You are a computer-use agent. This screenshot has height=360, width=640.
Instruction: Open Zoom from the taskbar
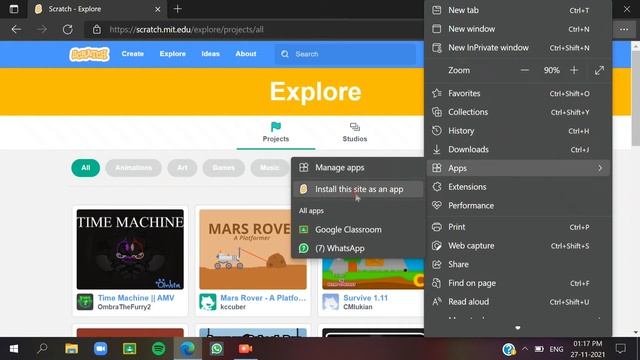tap(100, 349)
